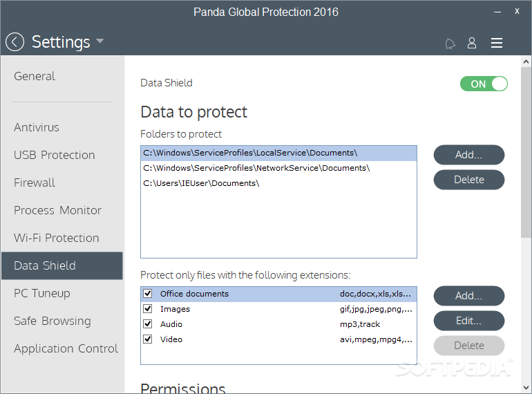This screenshot has width=532, height=394.
Task: Click Edit for file extensions
Action: 469,321
